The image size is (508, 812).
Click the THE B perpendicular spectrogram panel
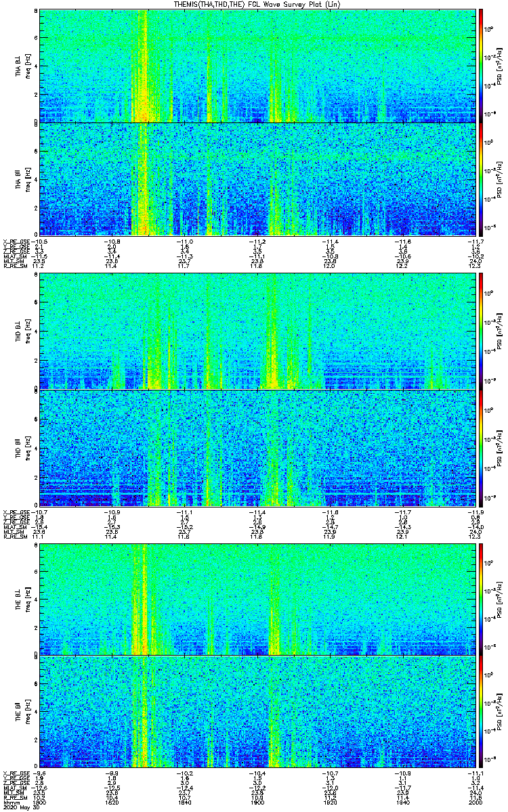click(x=257, y=599)
